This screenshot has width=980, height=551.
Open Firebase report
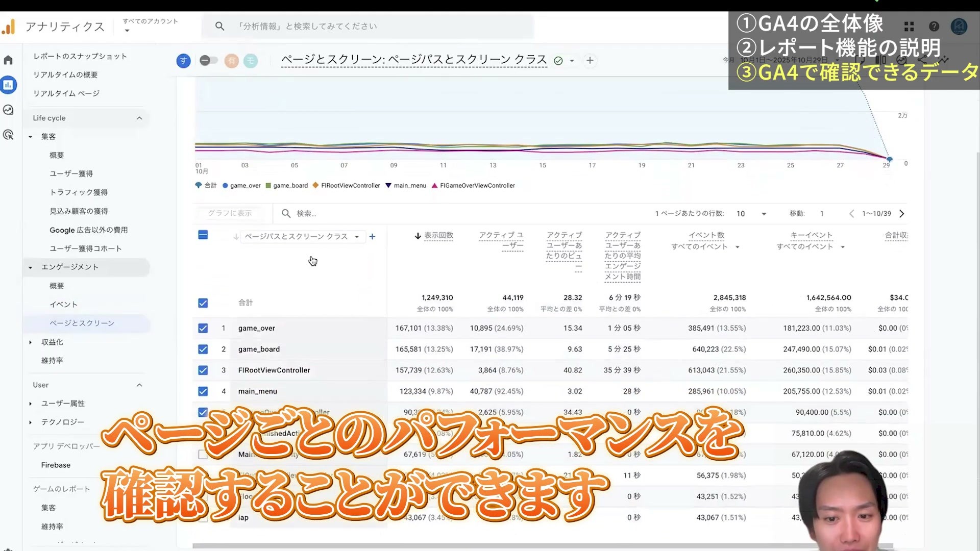[56, 465]
